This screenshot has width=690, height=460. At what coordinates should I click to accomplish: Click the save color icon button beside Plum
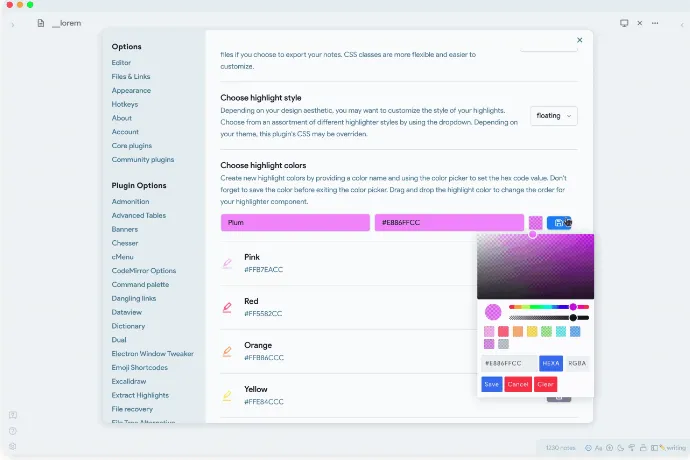pos(558,223)
